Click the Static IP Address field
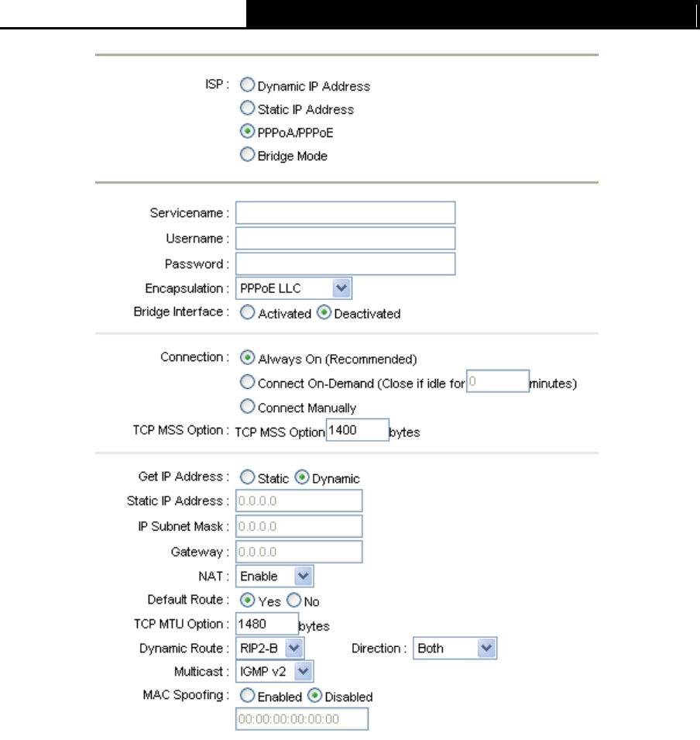Image resolution: width=700 pixels, height=740 pixels. tap(299, 501)
